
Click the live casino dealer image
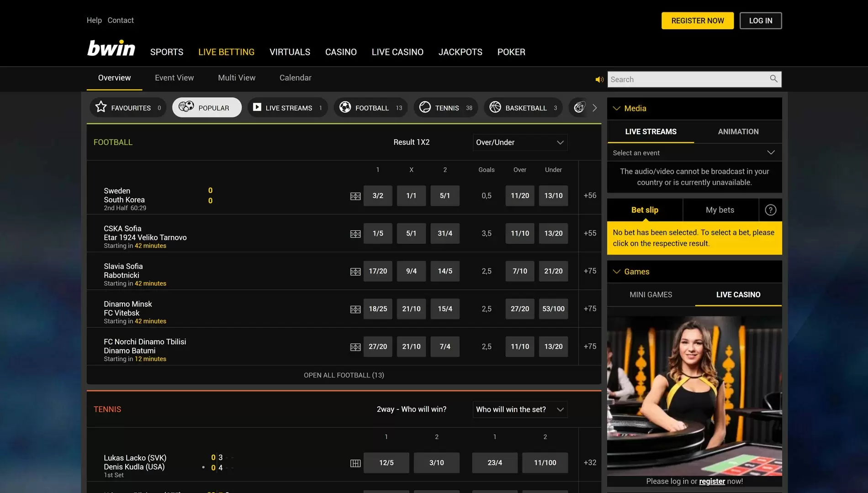(694, 395)
